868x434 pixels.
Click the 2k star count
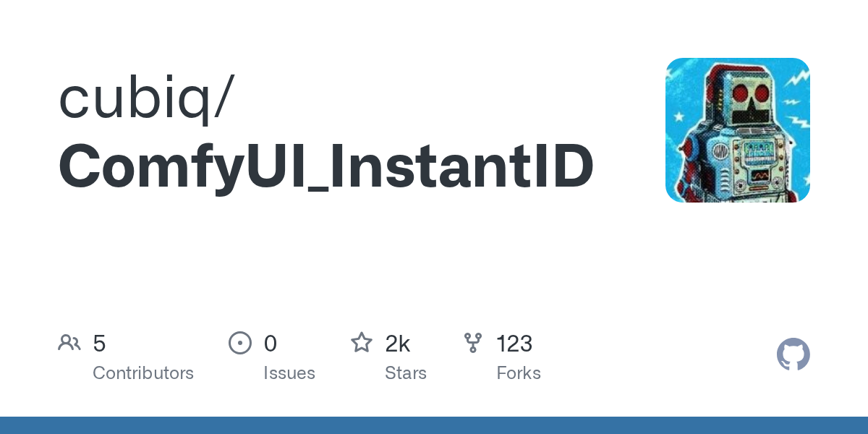(398, 344)
